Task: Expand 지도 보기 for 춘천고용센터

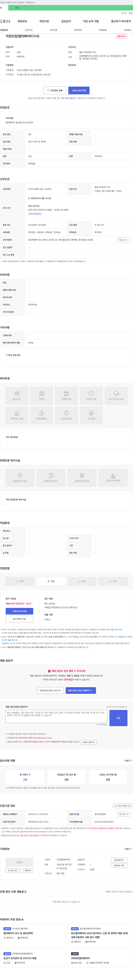Action: [x=123, y=814]
